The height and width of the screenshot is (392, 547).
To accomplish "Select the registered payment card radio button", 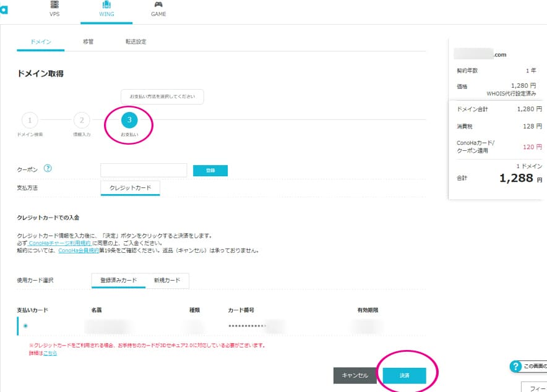I will click(x=25, y=326).
